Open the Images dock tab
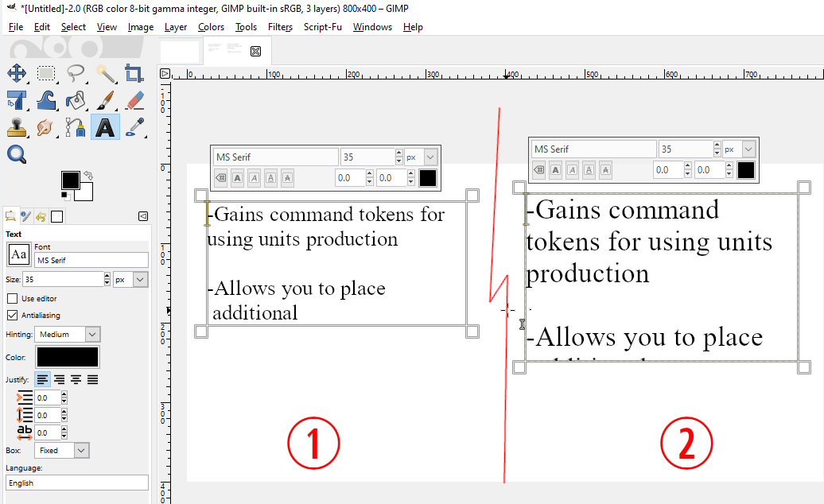Viewport: 824px width, 504px height. pos(56,216)
